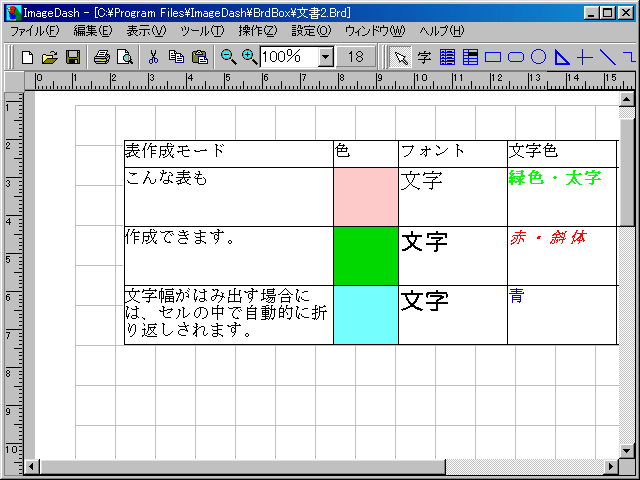Click the red 赤・斜体 text
640x480 pixels.
point(549,237)
